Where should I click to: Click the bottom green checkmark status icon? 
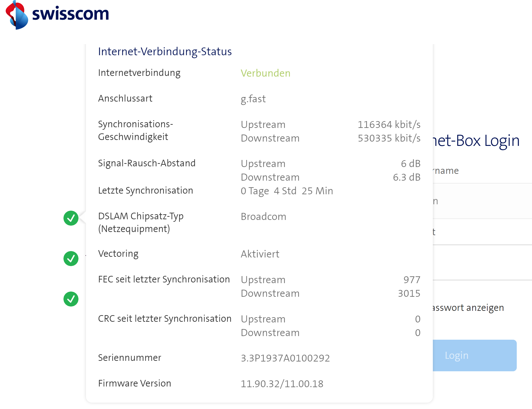[x=71, y=299]
